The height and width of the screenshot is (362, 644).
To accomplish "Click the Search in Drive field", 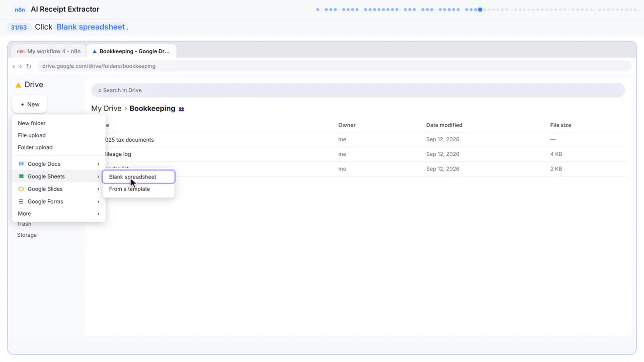I will pyautogui.click(x=358, y=90).
